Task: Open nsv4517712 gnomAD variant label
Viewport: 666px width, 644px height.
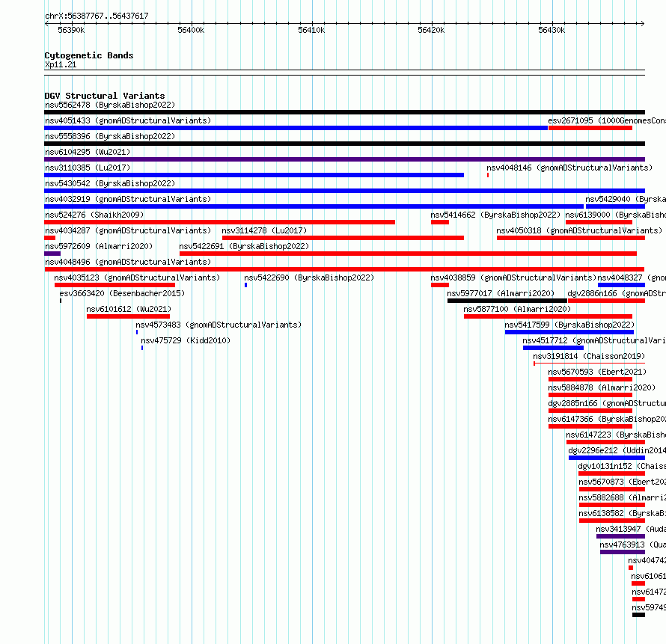Action: pos(594,340)
